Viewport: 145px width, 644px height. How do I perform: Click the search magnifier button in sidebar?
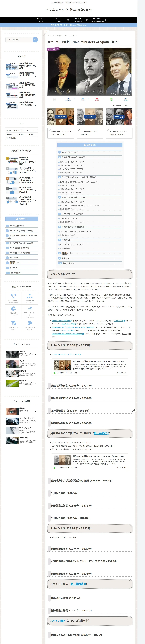click(x=35, y=39)
